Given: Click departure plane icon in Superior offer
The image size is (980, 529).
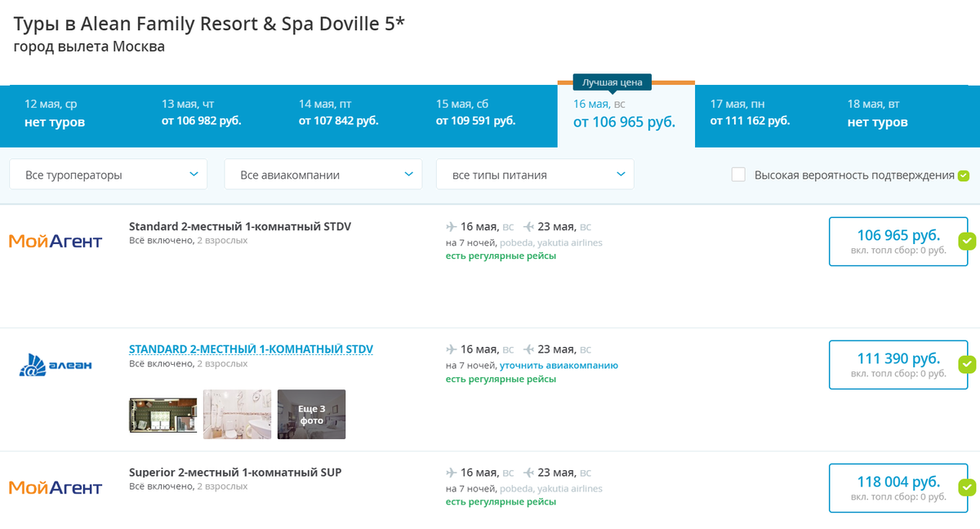Looking at the screenshot, I should pyautogui.click(x=452, y=473).
